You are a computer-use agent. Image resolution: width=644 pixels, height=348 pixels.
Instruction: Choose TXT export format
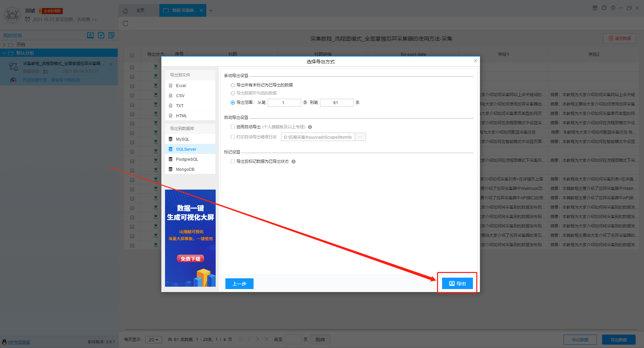click(190, 106)
